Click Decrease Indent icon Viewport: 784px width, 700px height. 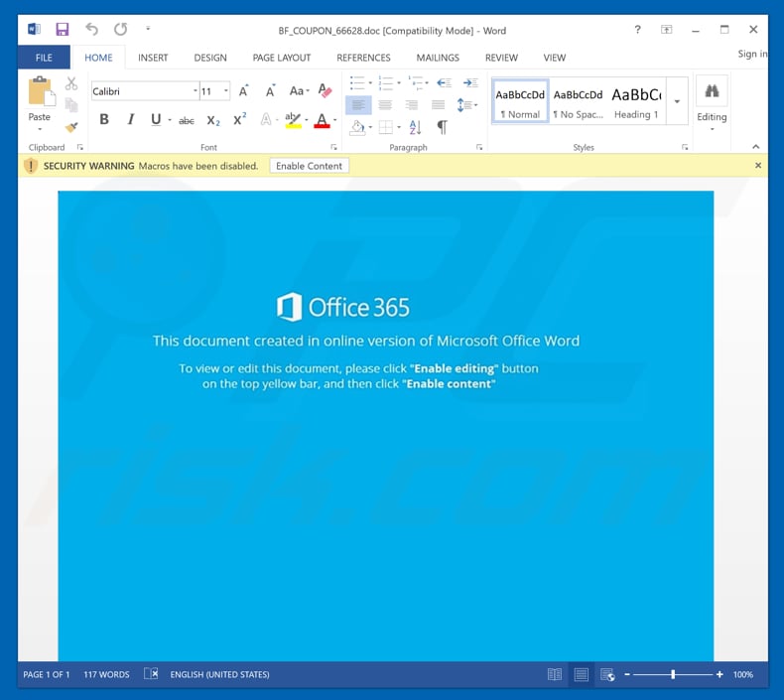tap(444, 82)
